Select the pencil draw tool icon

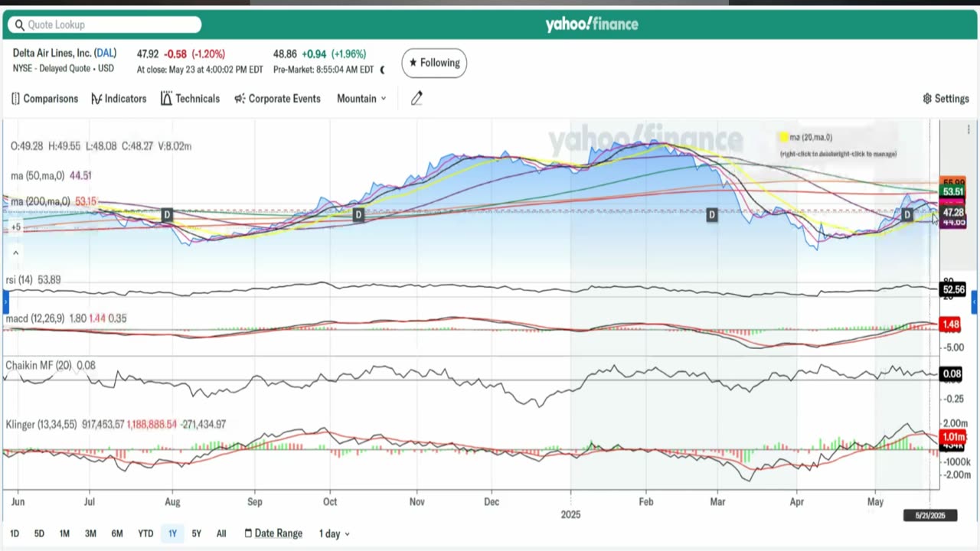(416, 99)
